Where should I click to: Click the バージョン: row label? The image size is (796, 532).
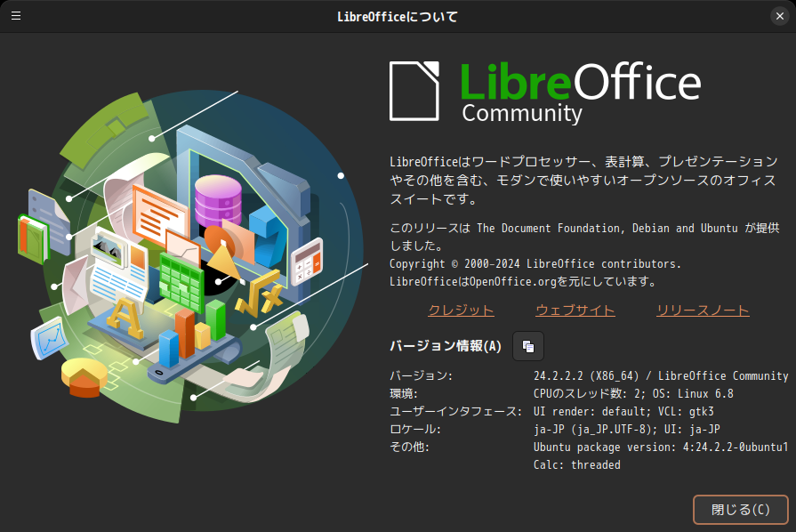point(421,376)
